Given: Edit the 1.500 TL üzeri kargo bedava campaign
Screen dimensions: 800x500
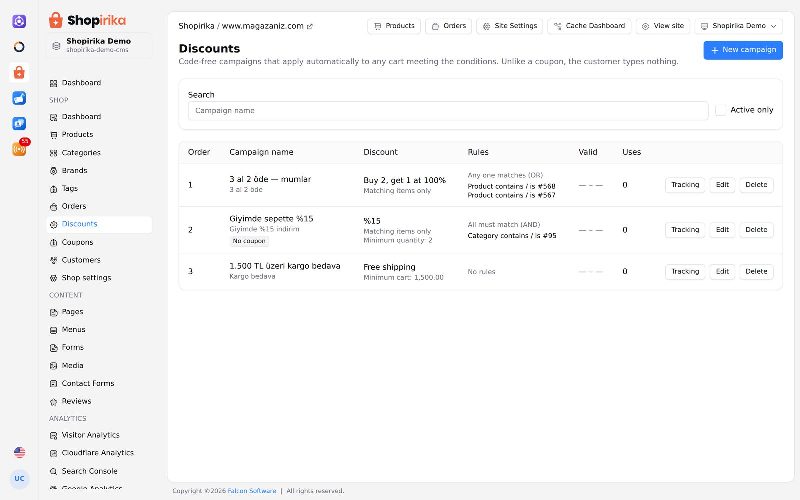Looking at the screenshot, I should coord(722,271).
